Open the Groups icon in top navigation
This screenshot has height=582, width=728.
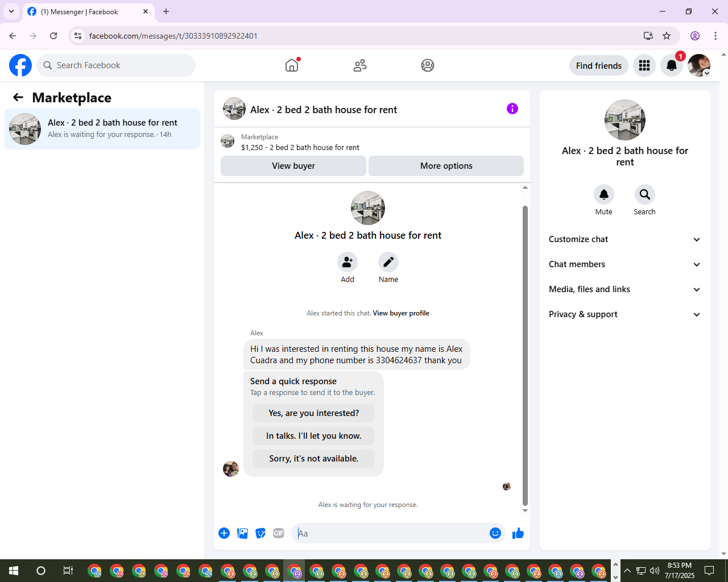coord(428,65)
